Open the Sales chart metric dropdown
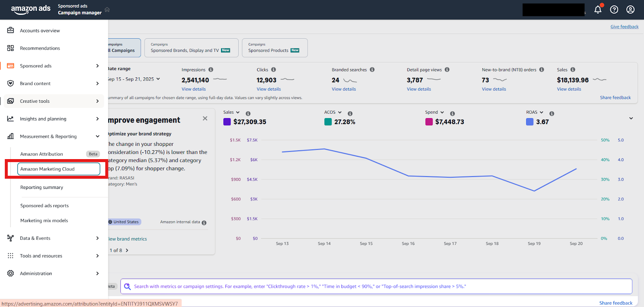 (231, 112)
